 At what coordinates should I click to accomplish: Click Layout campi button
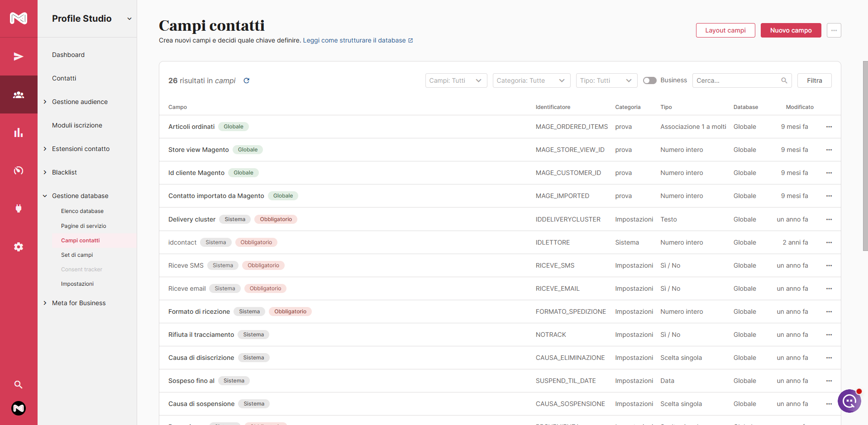(725, 30)
